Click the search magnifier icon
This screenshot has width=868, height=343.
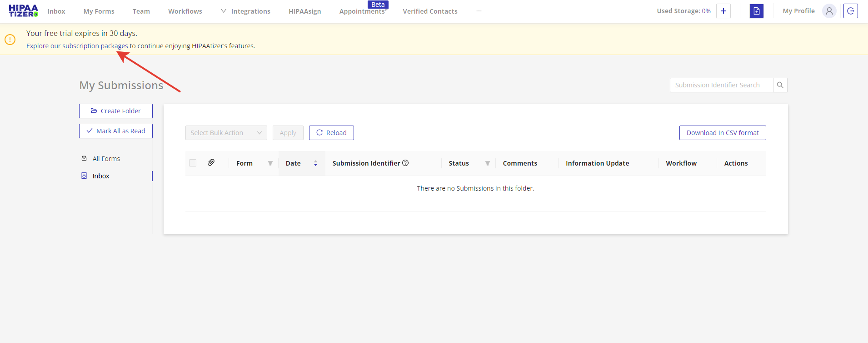[780, 85]
